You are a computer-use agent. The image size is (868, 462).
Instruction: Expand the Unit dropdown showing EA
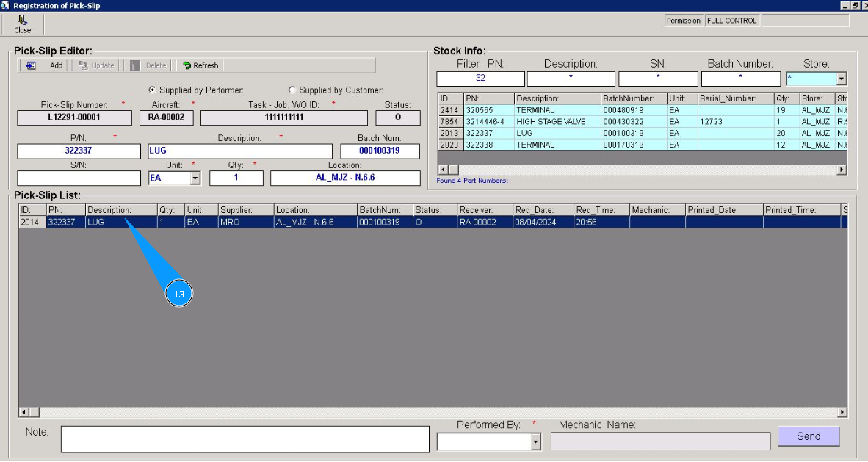pyautogui.click(x=195, y=178)
